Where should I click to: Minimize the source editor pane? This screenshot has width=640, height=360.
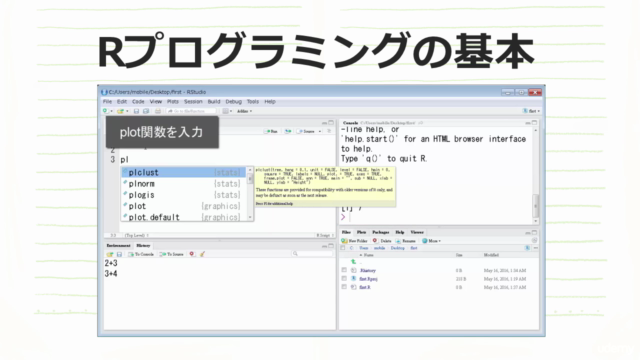pos(324,123)
